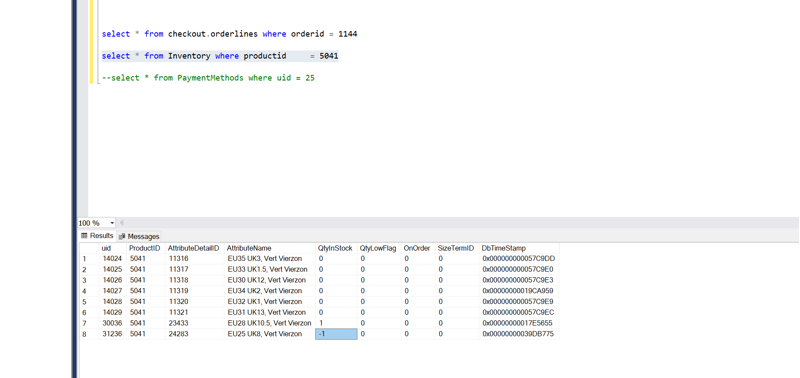Select the cell with uid 14024
Screen dimensions: 800x378
pyautogui.click(x=112, y=259)
